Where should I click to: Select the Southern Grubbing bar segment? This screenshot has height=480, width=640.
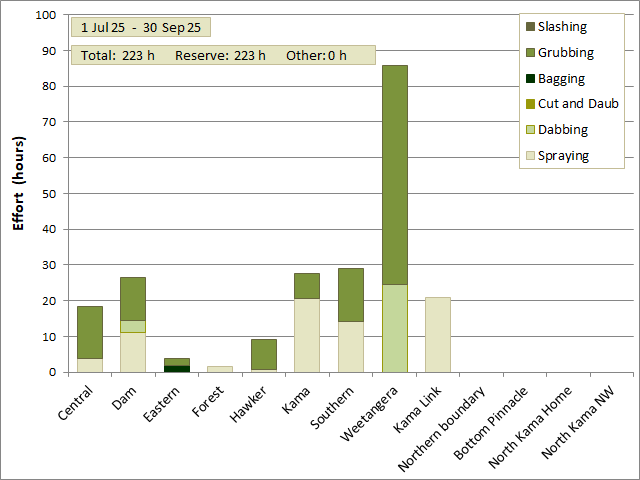[351, 295]
